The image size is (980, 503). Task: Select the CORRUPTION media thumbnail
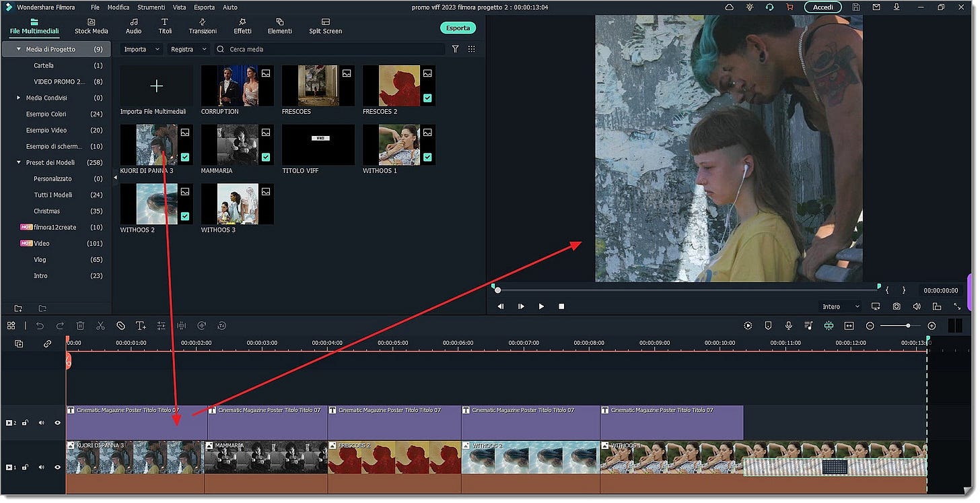[x=237, y=86]
